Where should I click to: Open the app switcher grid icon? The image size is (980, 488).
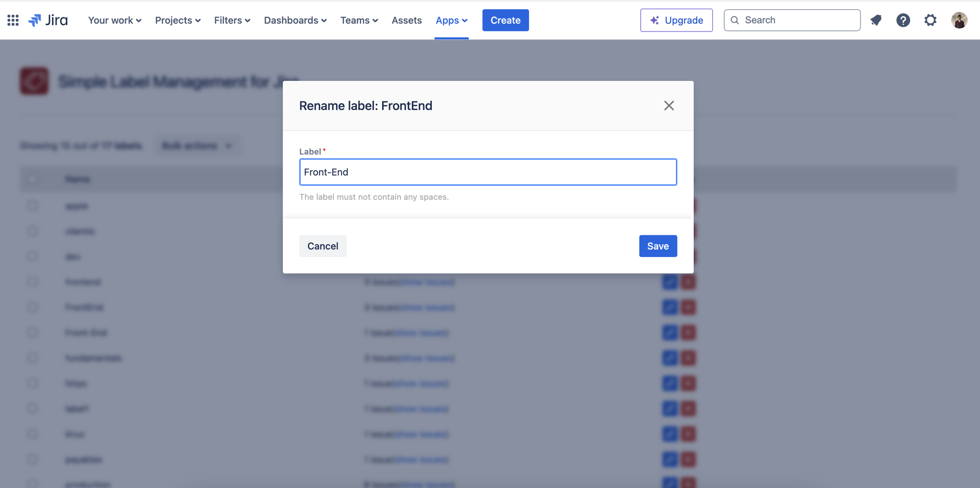coord(13,20)
